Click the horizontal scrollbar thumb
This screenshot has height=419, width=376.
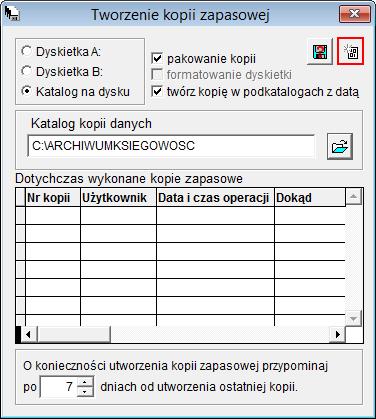(x=74, y=334)
